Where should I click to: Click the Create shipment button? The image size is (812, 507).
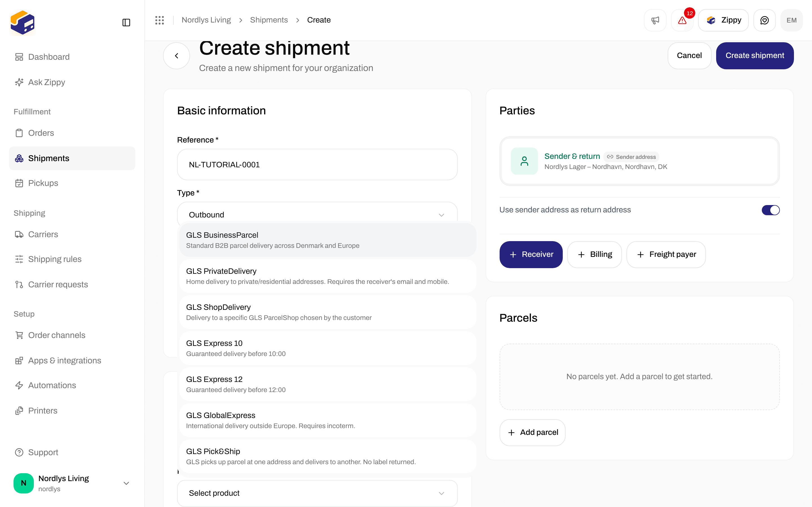tap(754, 56)
